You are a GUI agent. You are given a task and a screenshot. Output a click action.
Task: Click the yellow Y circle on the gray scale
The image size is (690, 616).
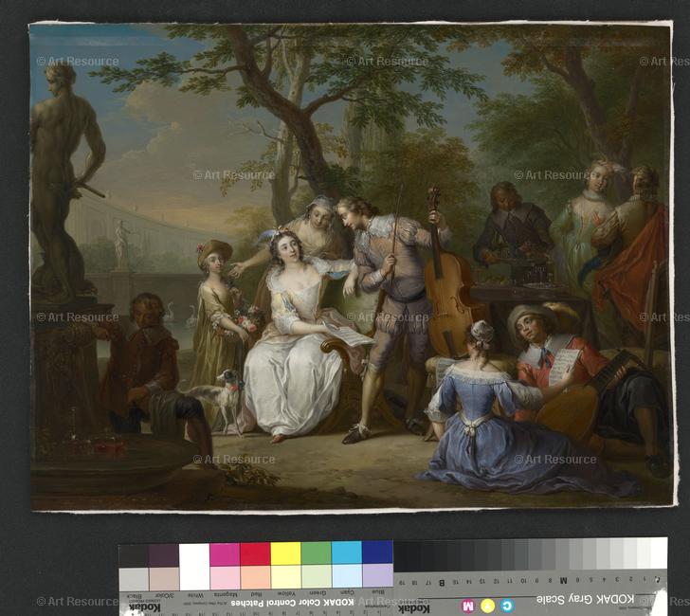(x=487, y=606)
